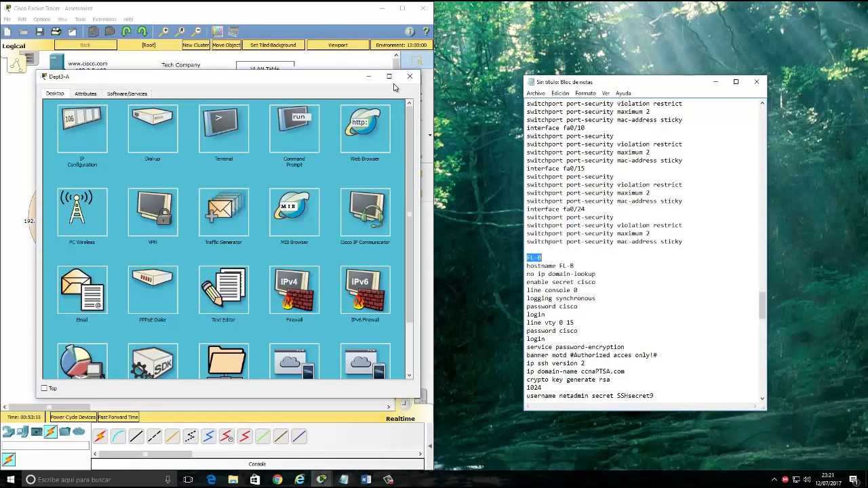Click the New Cluster button
The height and width of the screenshot is (488, 868).
(x=196, y=45)
